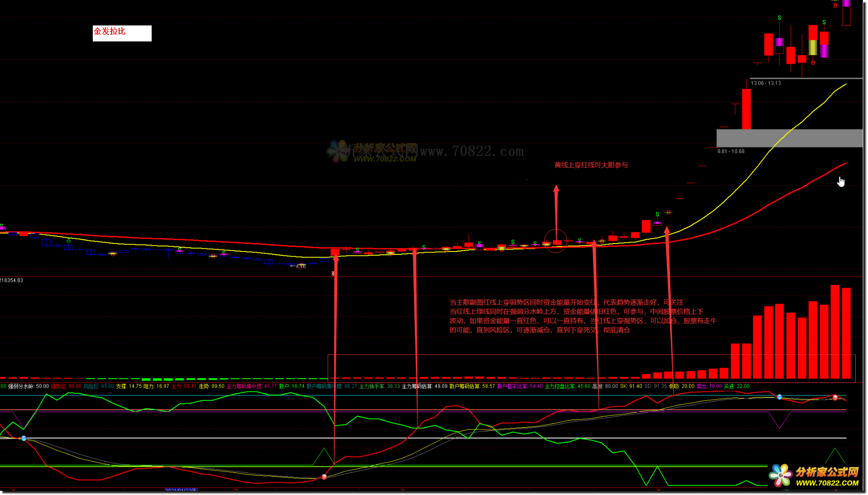This screenshot has width=868, height=495.
Task: Click the red dot at the indicator's right end
Action: coord(835,398)
